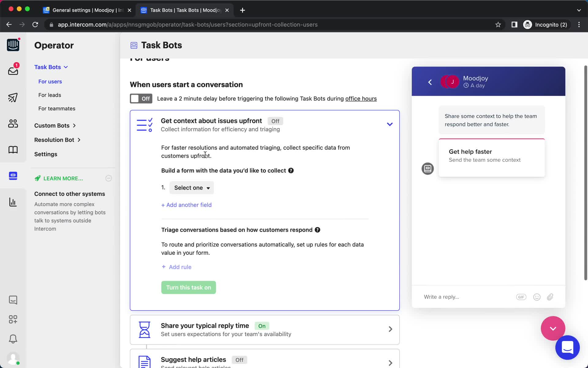Click attachment paperclip in reply box
The image size is (588, 368).
pos(550,297)
